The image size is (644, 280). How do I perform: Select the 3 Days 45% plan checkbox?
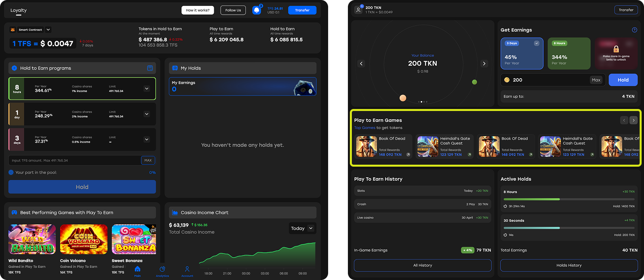(x=536, y=43)
